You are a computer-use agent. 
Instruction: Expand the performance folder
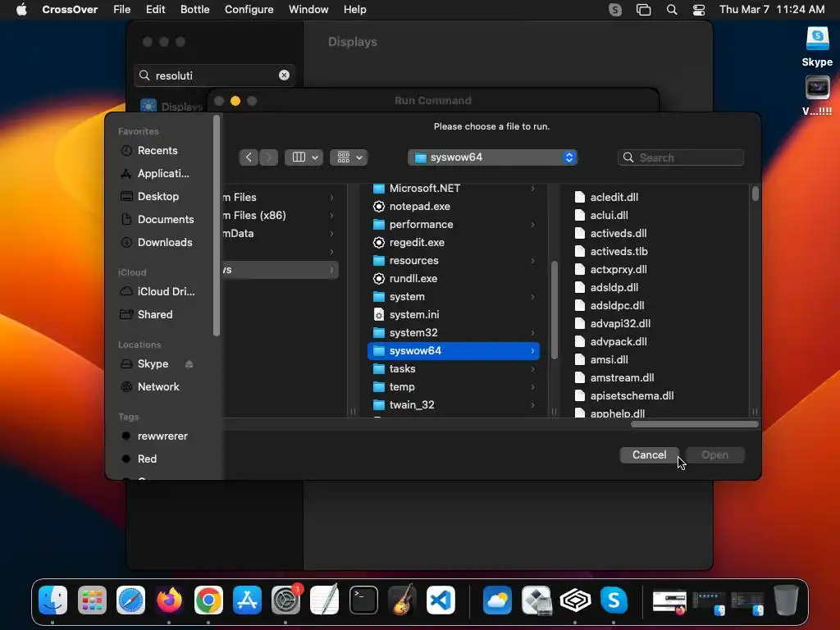tap(532, 225)
